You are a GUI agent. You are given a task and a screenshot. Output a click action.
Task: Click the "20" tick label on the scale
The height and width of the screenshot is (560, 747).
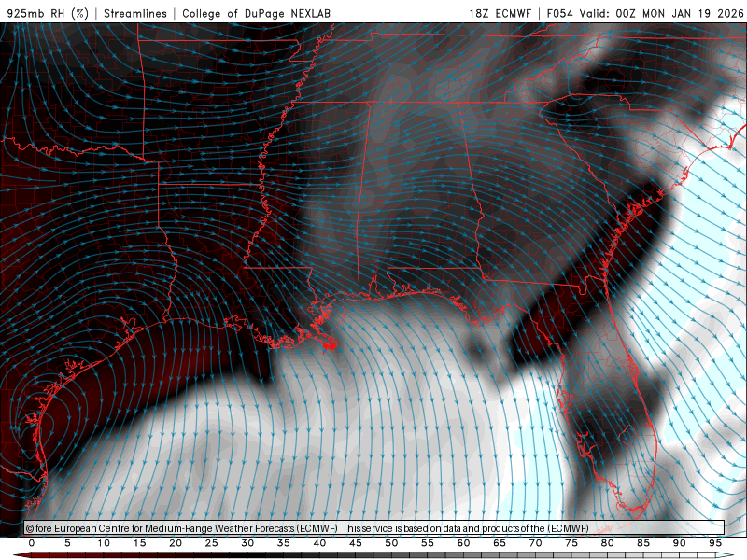176,543
